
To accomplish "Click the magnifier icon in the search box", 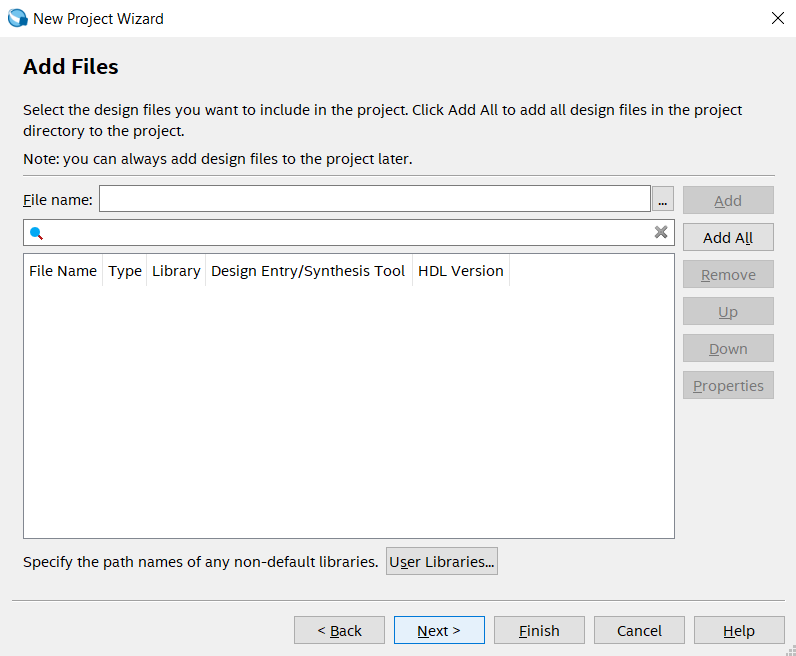I will [x=37, y=233].
